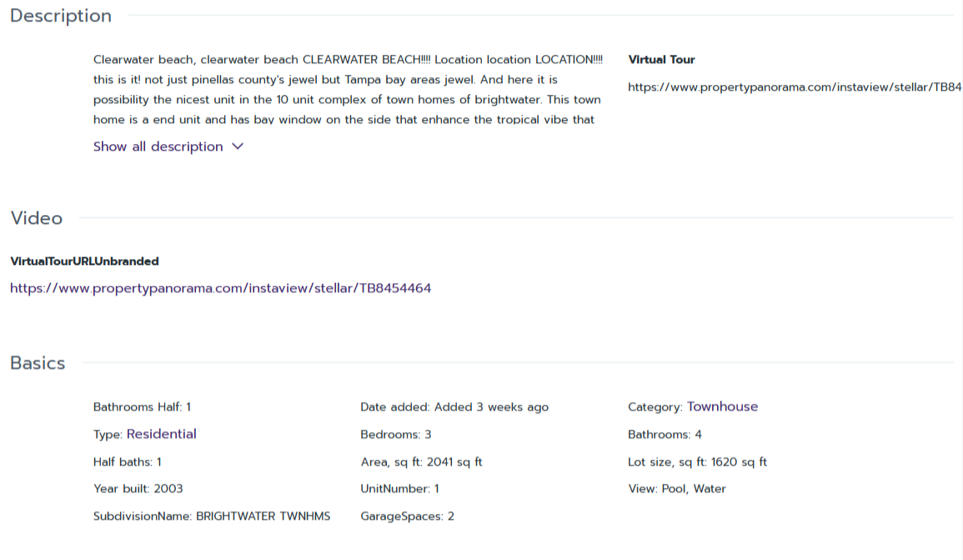
Task: Click the Area 2041 sq ft entry
Action: click(421, 462)
